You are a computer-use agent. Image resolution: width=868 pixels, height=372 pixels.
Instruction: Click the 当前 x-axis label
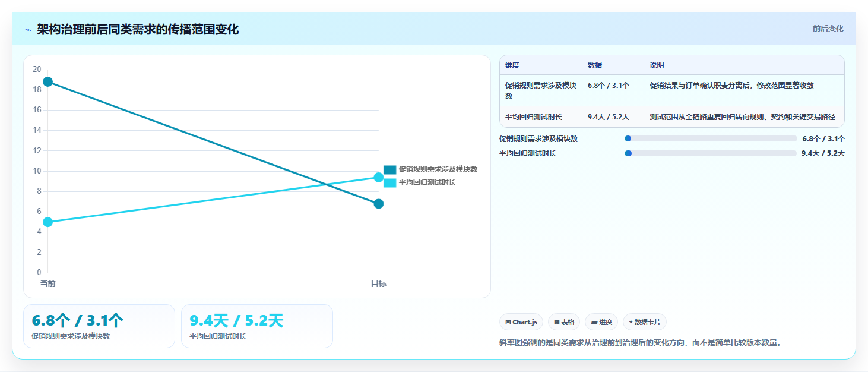point(47,283)
